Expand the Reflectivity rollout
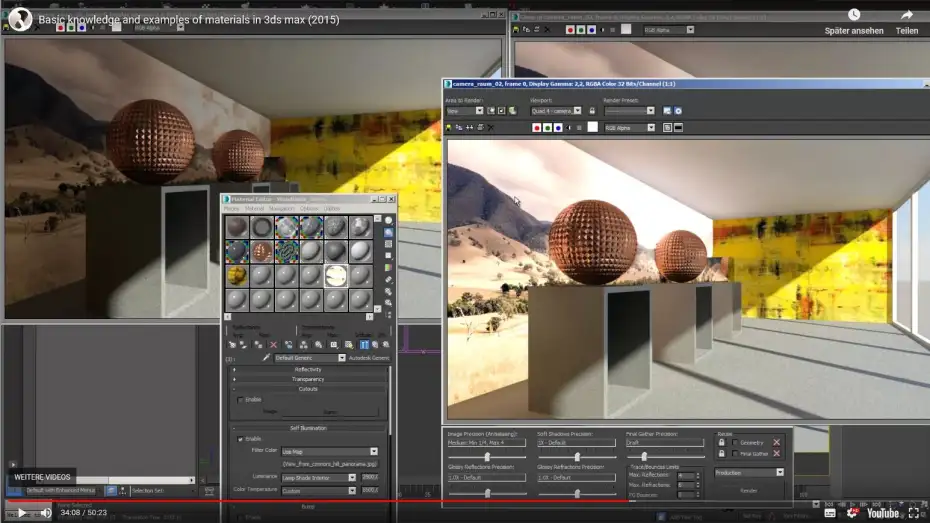 [x=308, y=369]
